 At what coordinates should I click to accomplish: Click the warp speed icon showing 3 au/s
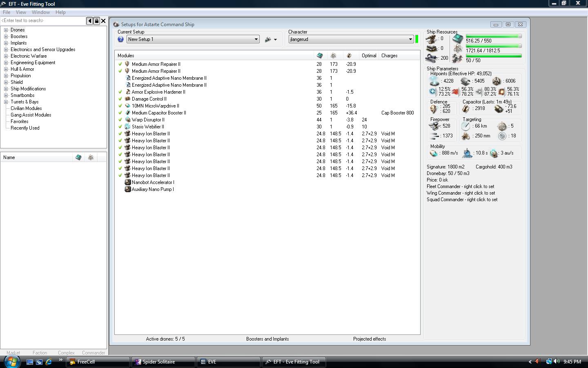point(494,153)
